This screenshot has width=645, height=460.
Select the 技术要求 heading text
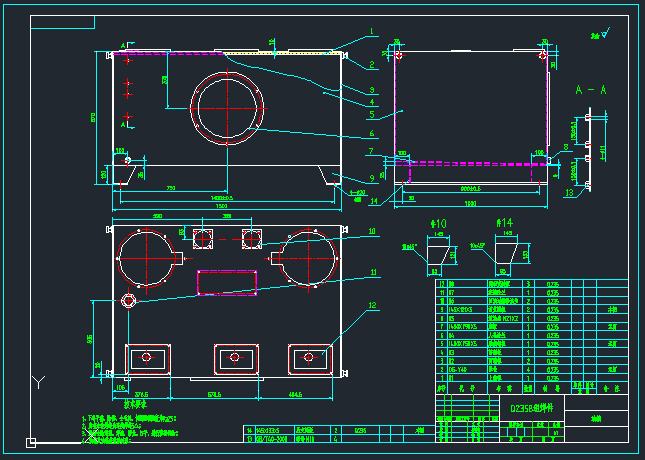tap(135, 404)
